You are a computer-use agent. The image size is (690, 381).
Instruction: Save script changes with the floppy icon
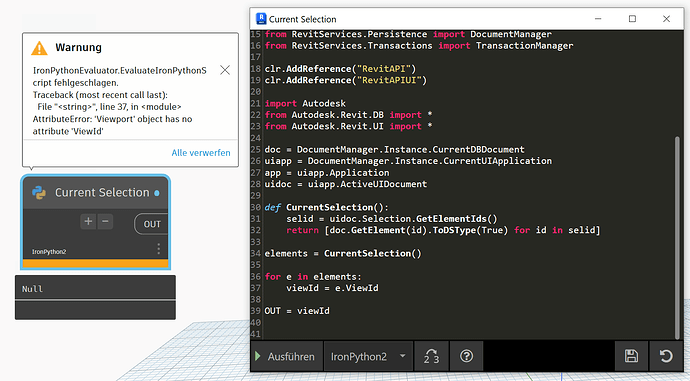[631, 356]
